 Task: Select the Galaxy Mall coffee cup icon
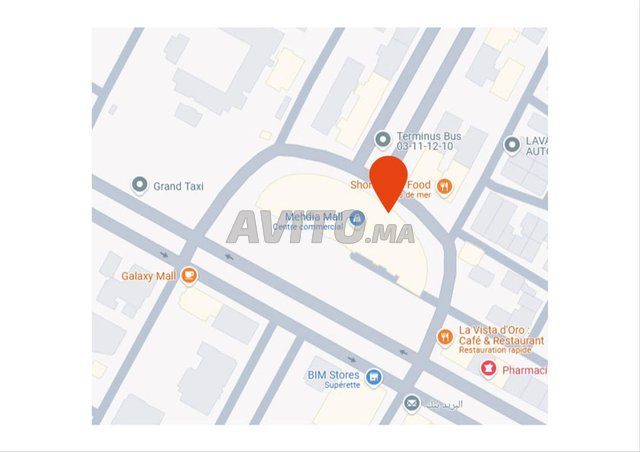click(x=189, y=276)
